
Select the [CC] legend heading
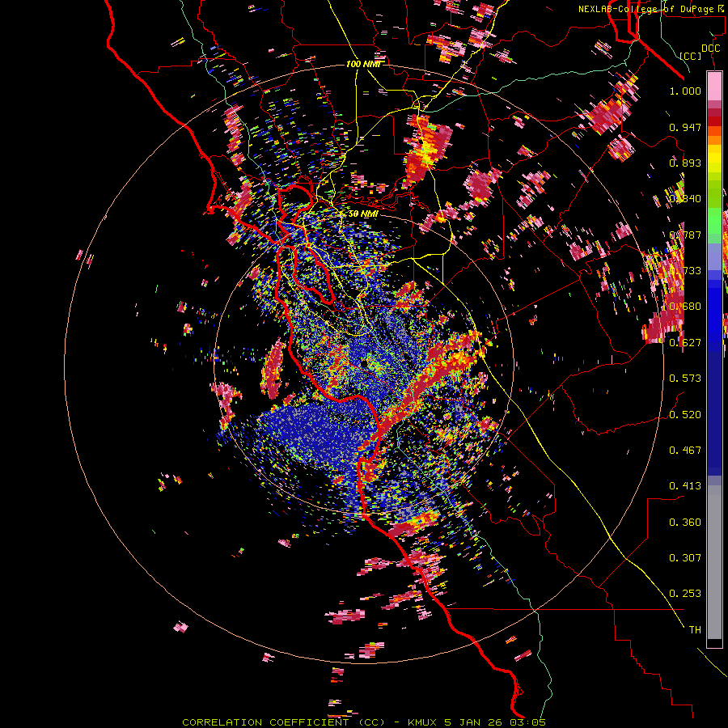[690, 56]
